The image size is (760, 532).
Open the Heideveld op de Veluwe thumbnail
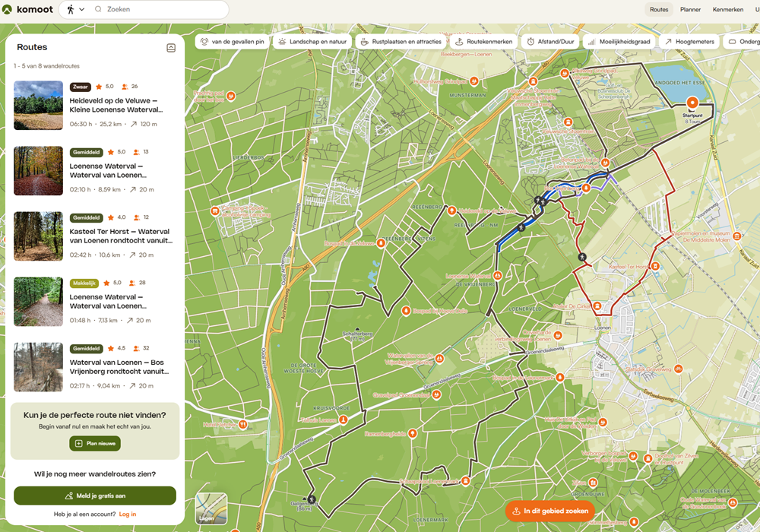pyautogui.click(x=38, y=106)
